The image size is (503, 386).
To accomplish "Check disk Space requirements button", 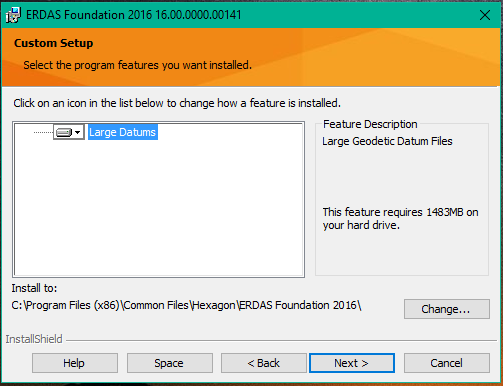I will click(169, 363).
